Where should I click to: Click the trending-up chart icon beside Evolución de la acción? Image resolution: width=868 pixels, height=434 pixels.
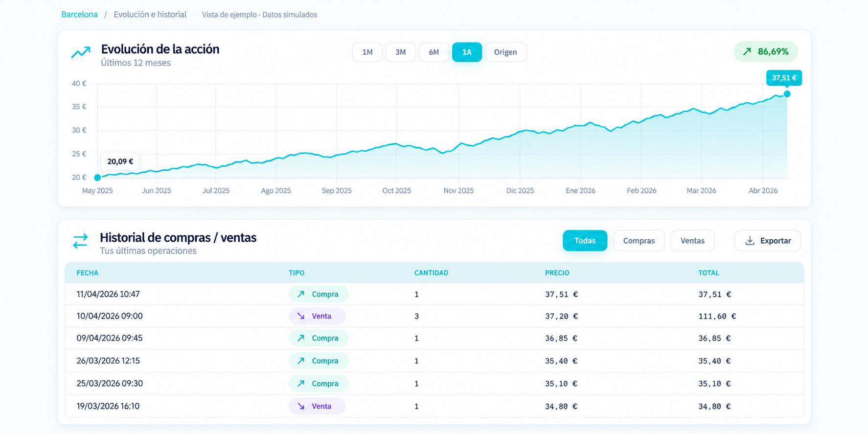tap(81, 52)
